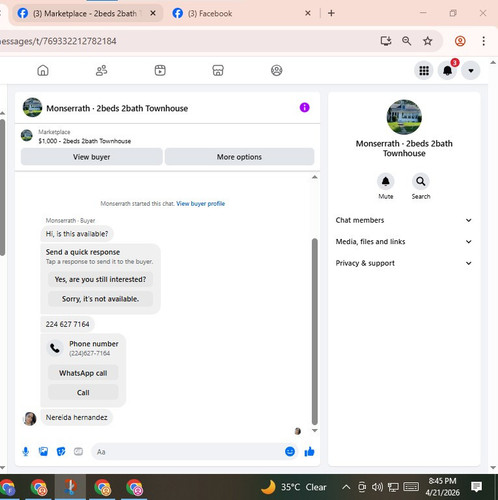
Task: Click the View buyer button
Action: click(x=92, y=157)
